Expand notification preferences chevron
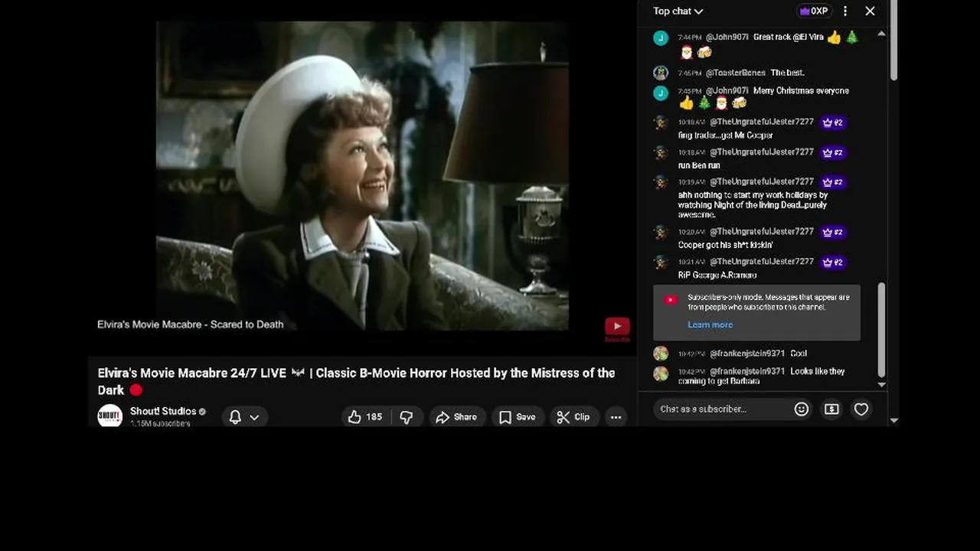Screen dimensions: 980x551 254,417
